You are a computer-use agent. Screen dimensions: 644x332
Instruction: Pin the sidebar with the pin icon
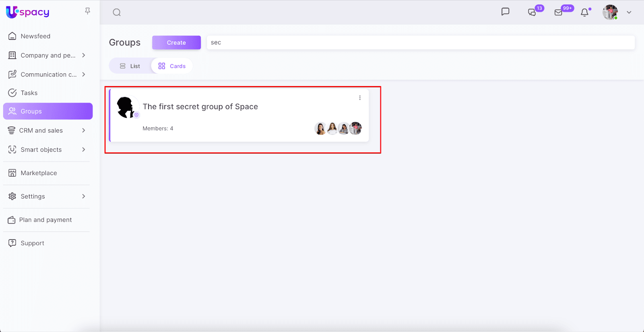pos(87,11)
